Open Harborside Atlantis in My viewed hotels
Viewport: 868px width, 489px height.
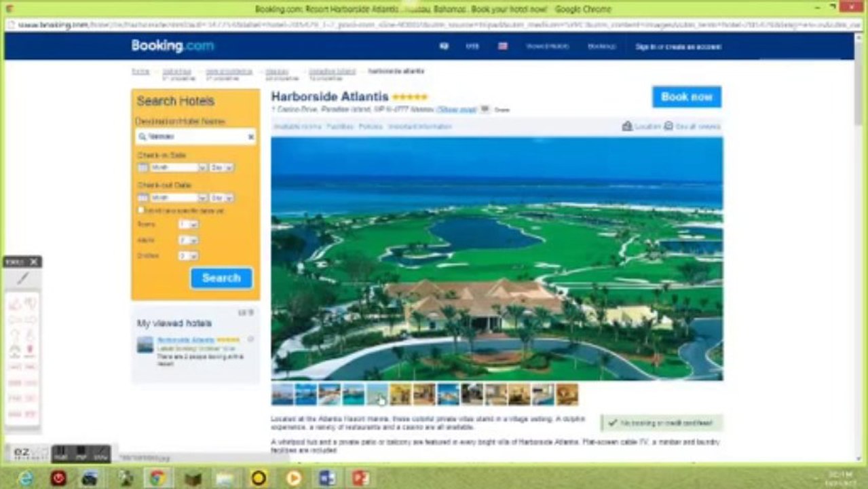point(185,339)
